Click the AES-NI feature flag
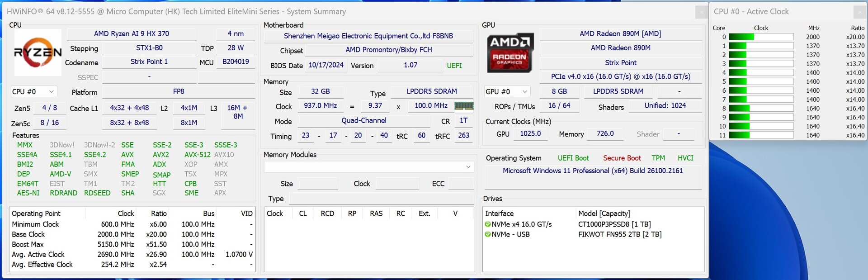The height and width of the screenshot is (280, 868). [28, 193]
